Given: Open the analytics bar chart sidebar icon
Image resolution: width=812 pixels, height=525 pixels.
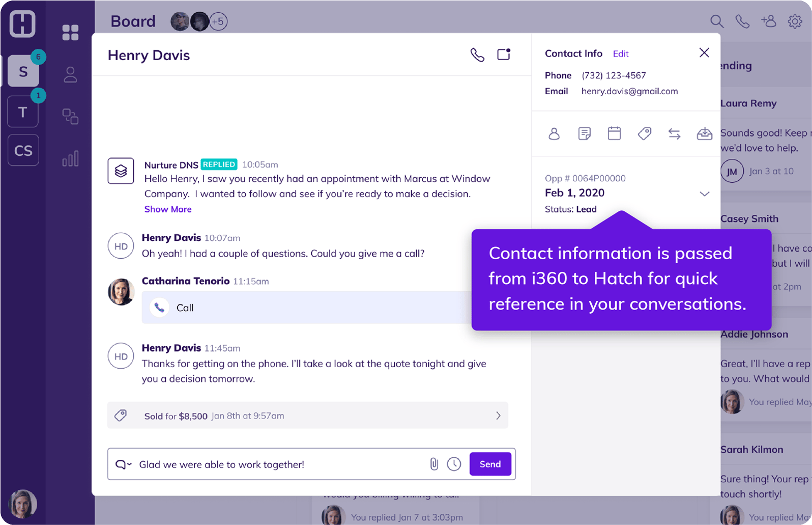Looking at the screenshot, I should click(x=70, y=158).
